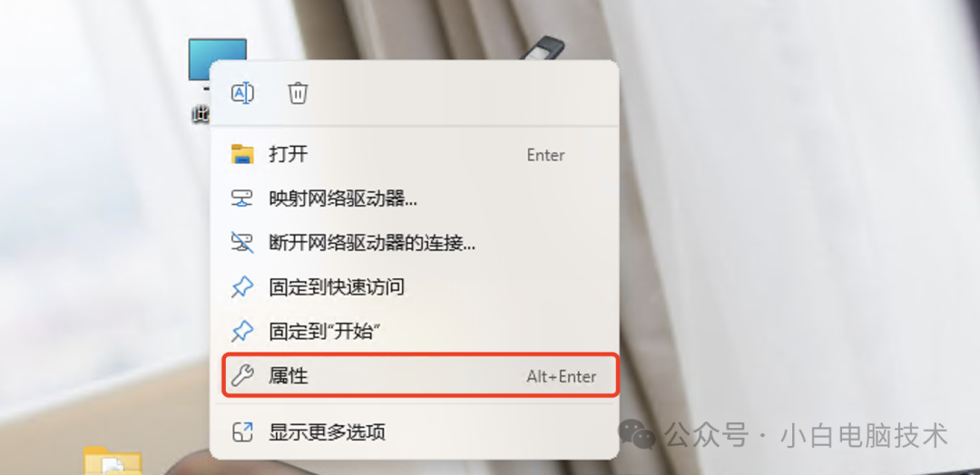Click the crossed-out drive icon for 断开网络驱动器

(x=242, y=243)
